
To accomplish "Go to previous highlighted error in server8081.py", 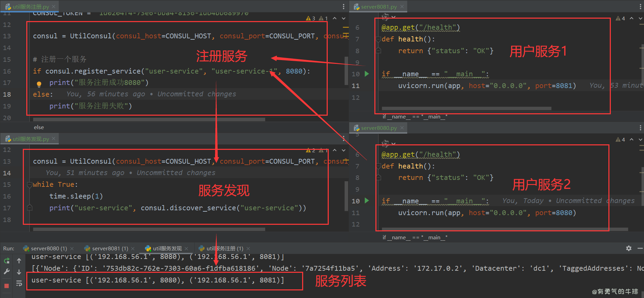I will click(x=632, y=18).
